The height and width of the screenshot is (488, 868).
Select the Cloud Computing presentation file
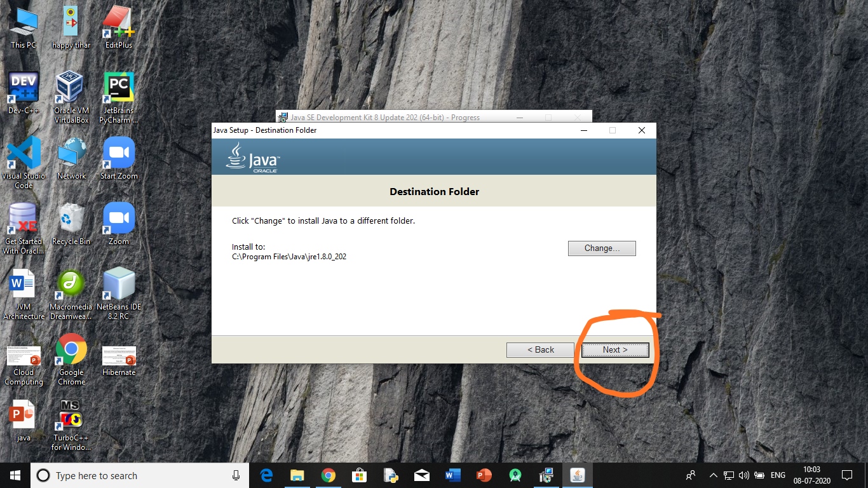coord(24,365)
